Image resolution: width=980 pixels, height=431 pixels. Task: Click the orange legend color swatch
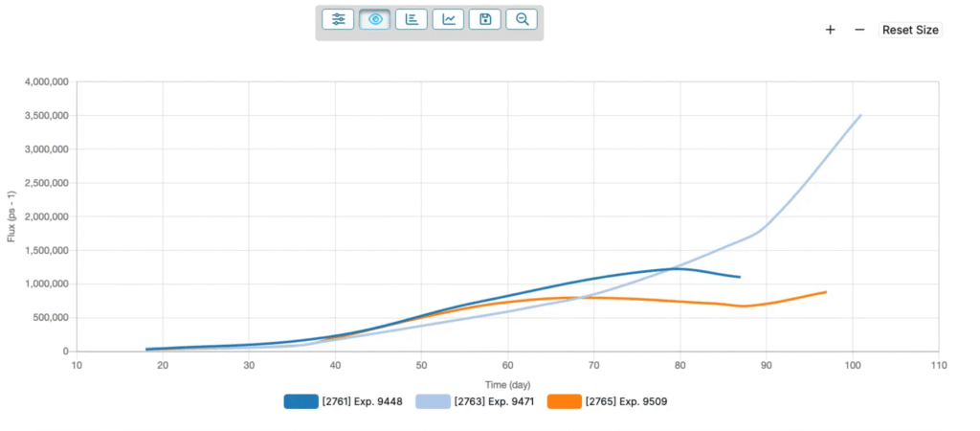point(565,402)
